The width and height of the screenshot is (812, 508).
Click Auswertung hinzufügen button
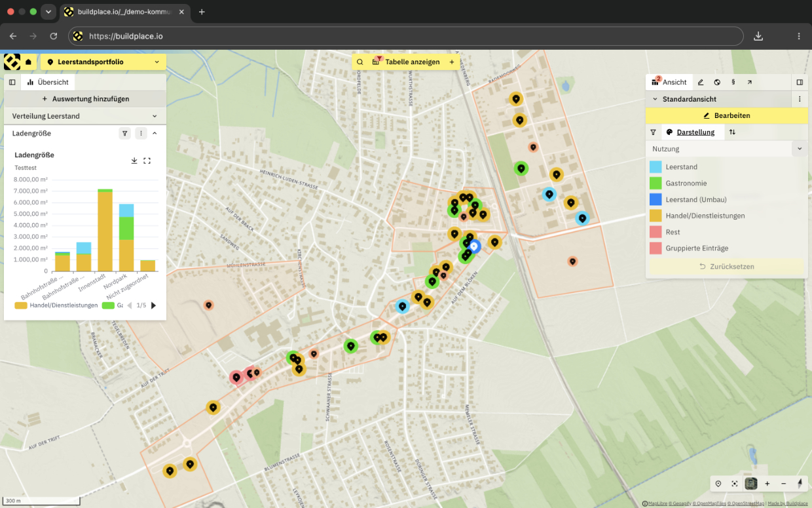pos(85,99)
